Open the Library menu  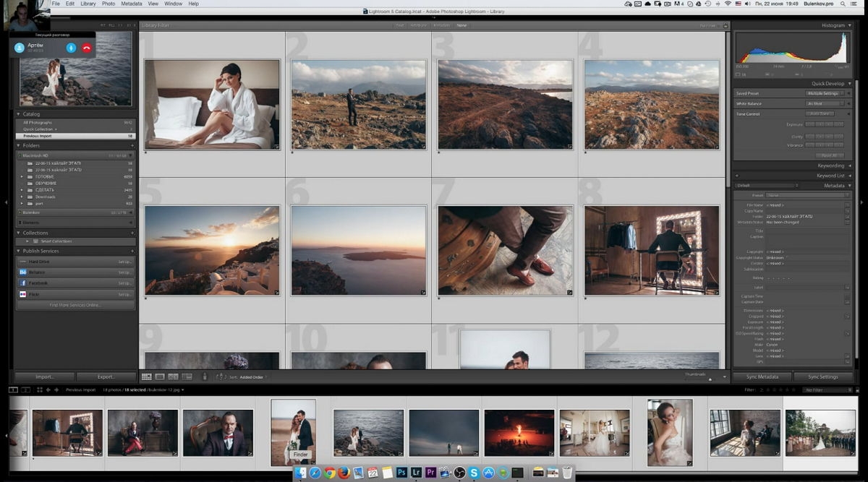click(x=88, y=4)
